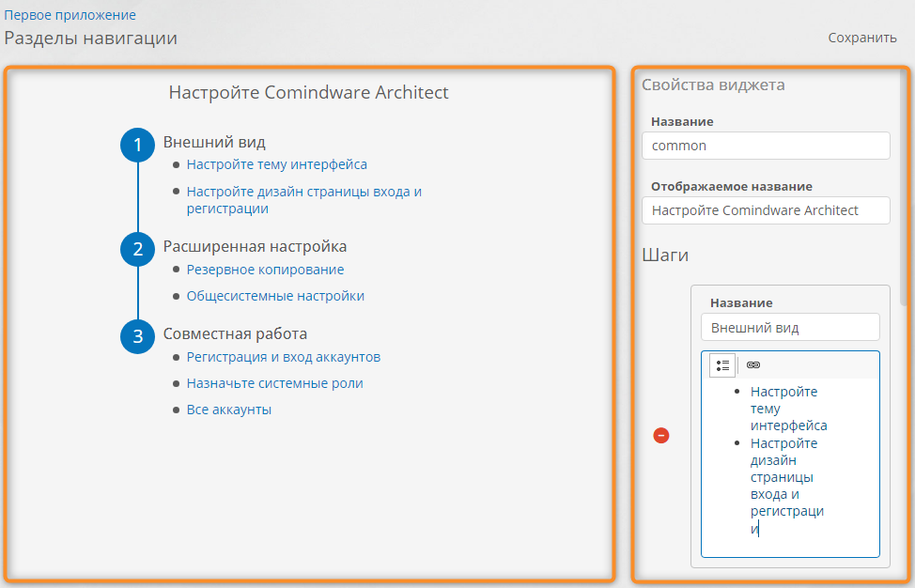Open the Резервное копирование link
This screenshot has height=588, width=915.
pyautogui.click(x=265, y=270)
